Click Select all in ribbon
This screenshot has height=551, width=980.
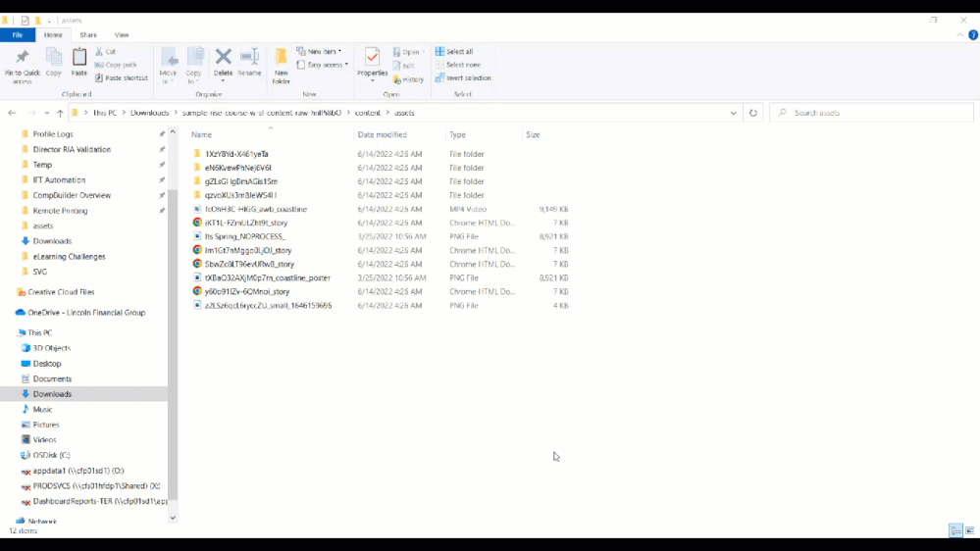[x=454, y=51]
